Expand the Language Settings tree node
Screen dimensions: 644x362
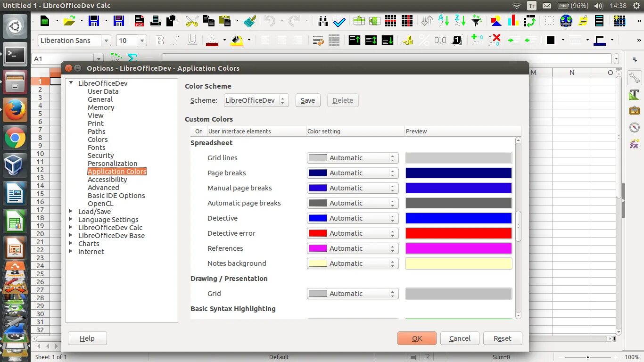[71, 220]
